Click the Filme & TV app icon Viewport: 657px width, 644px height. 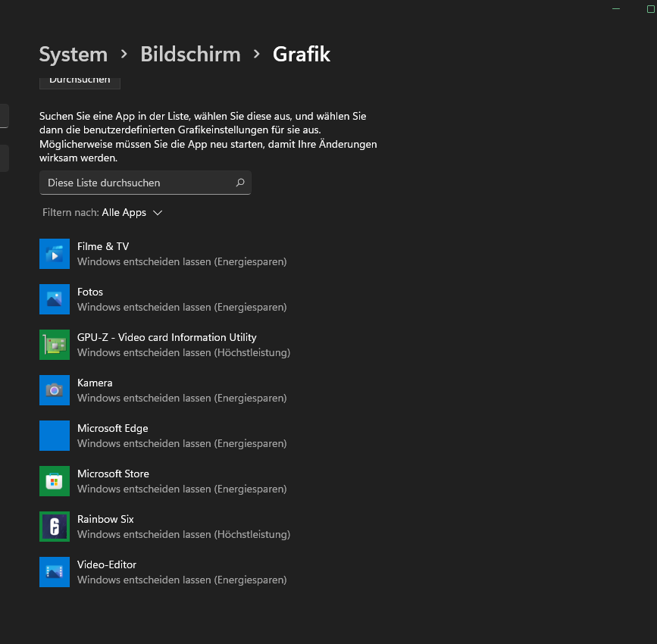click(x=55, y=254)
